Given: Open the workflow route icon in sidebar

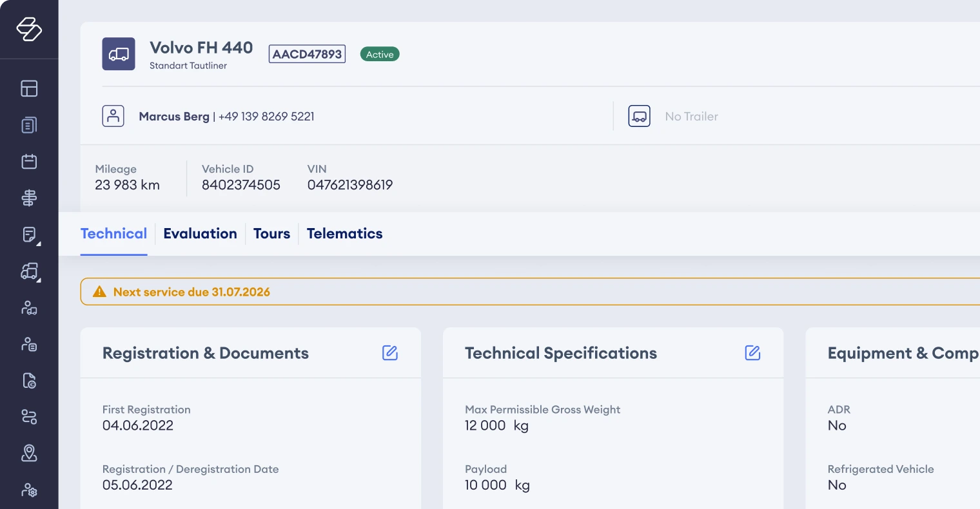Looking at the screenshot, I should click(29, 417).
